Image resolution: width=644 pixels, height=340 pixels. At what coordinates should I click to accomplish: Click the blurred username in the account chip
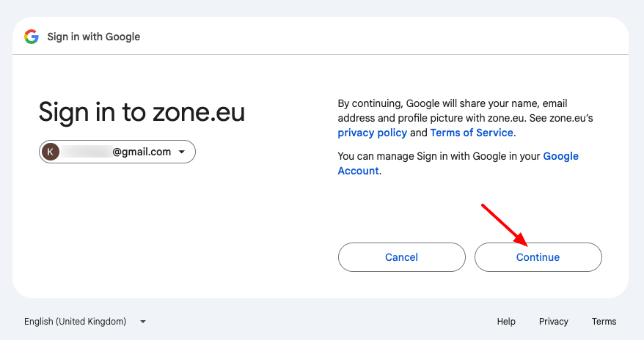[86, 152]
